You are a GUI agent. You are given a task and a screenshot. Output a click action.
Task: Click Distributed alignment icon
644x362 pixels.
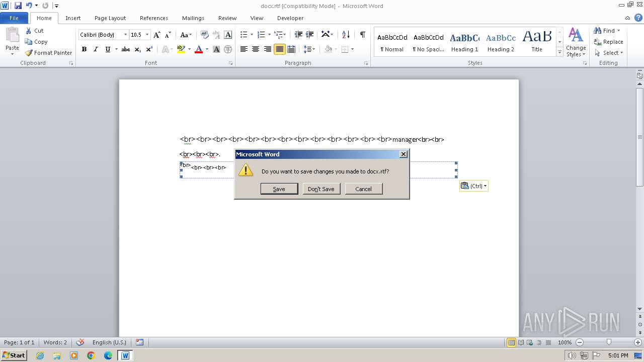(x=291, y=49)
